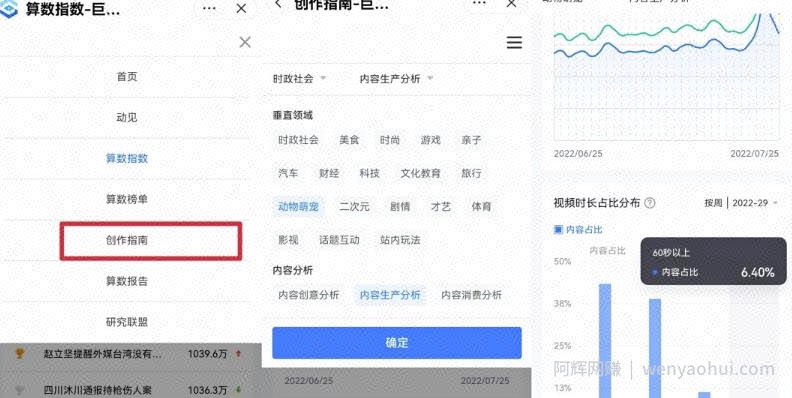792x398 pixels.
Task: Select 内容生产分析 analysis option under 内容分析
Action: point(390,295)
